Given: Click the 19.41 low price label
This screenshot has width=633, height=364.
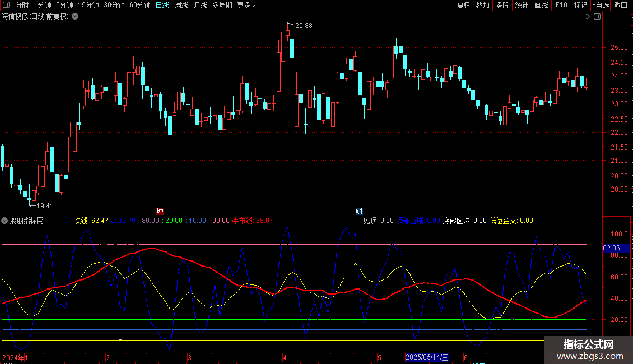Looking at the screenshot, I should [45, 206].
